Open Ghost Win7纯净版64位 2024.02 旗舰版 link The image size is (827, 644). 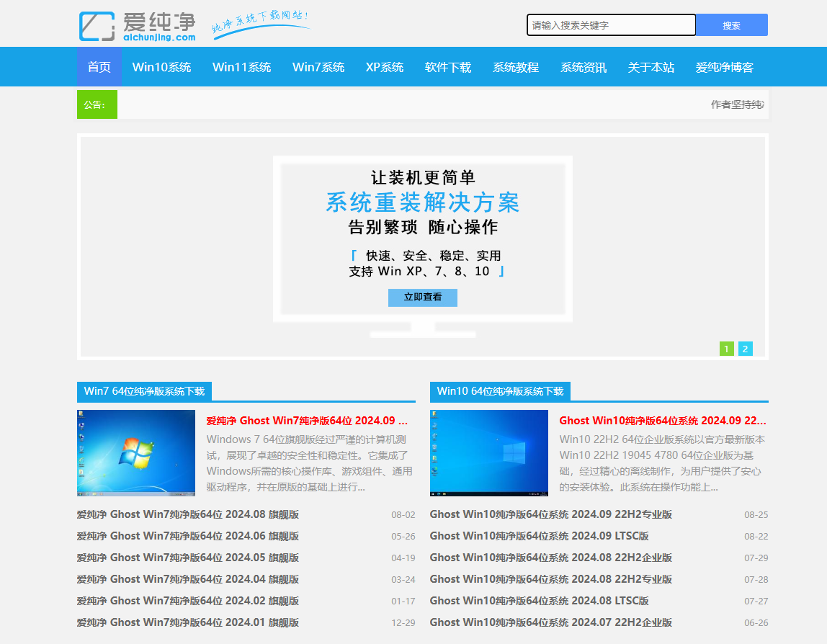[188, 601]
